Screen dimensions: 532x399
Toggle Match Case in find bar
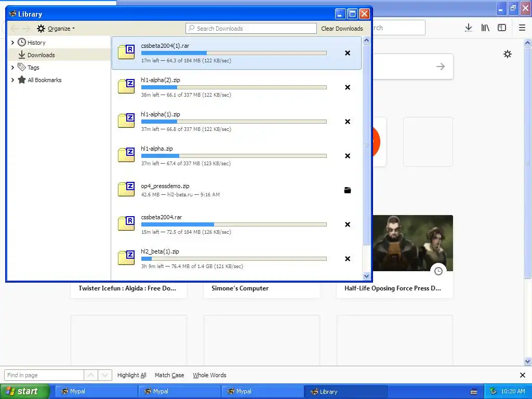point(169,375)
